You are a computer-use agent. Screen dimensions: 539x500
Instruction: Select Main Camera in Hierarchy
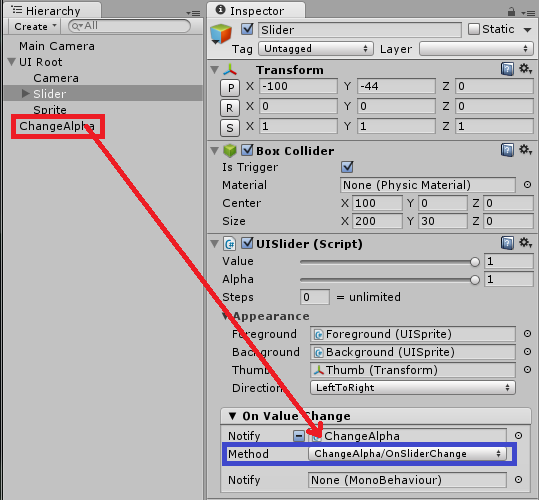[57, 46]
